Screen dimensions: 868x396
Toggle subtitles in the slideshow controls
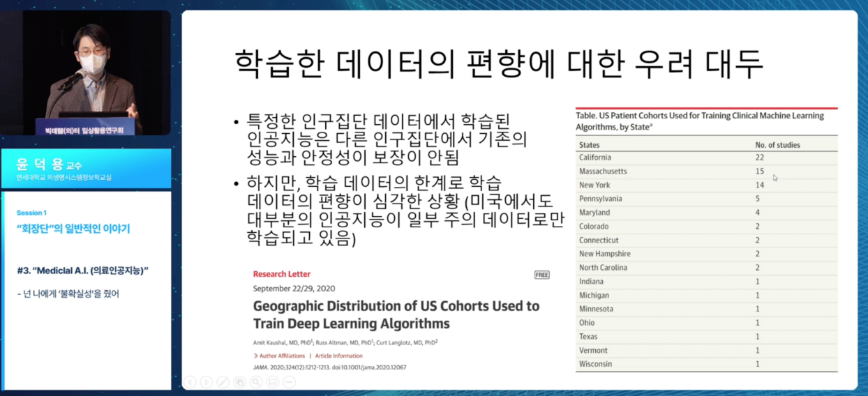273,381
